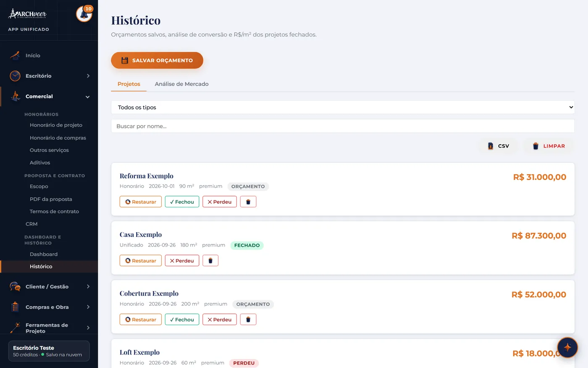Open the floating AI assistant sparkle button

coord(567,347)
